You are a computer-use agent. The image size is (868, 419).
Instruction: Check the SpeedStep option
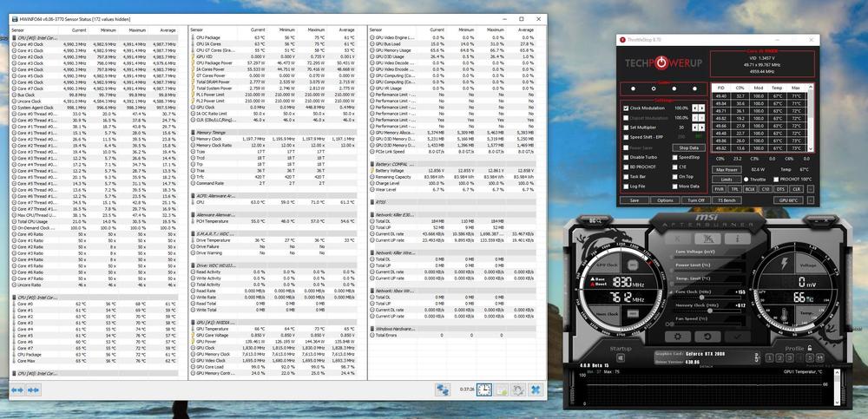(x=674, y=157)
